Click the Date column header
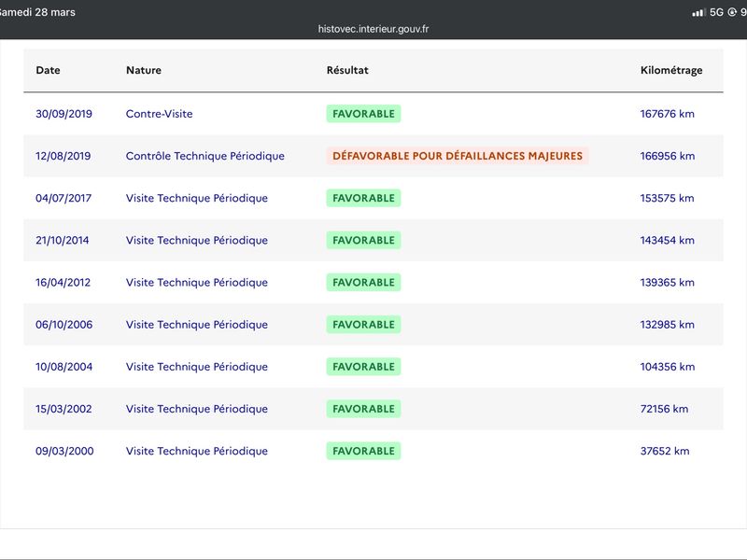The width and height of the screenshot is (747, 560). [48, 70]
